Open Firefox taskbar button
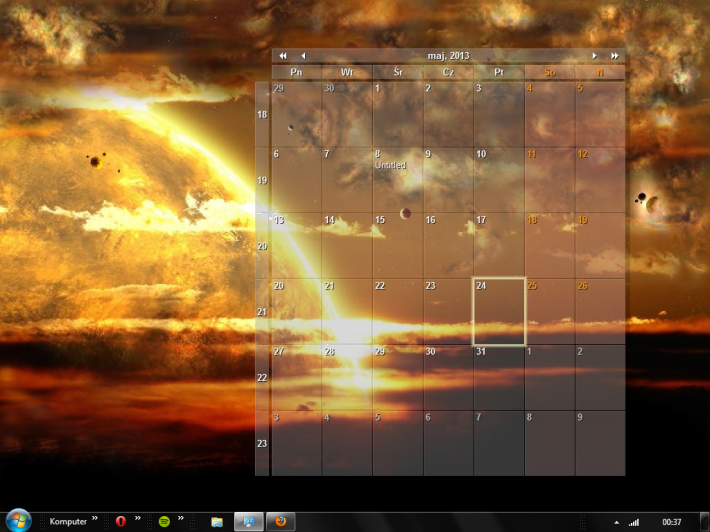Viewport: 710px width, 532px height. (x=280, y=522)
